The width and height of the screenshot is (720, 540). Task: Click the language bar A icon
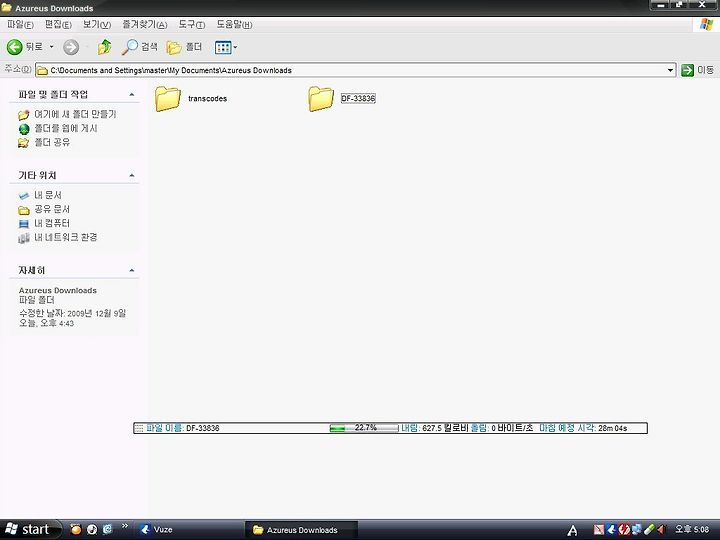[572, 531]
